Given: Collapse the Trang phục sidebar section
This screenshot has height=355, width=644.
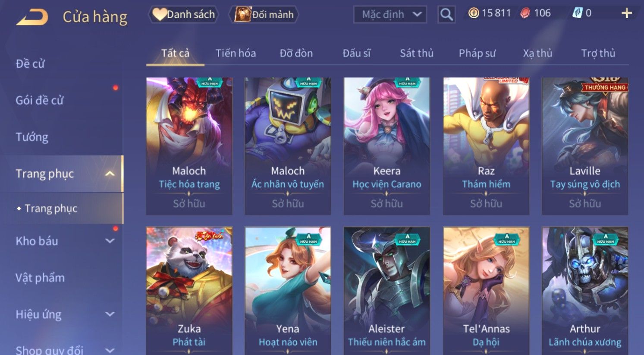Looking at the screenshot, I should 110,174.
